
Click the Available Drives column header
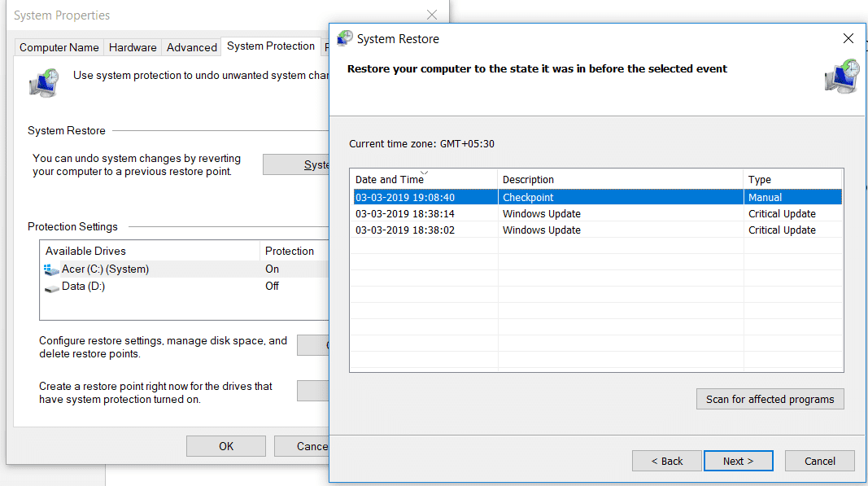(150, 251)
